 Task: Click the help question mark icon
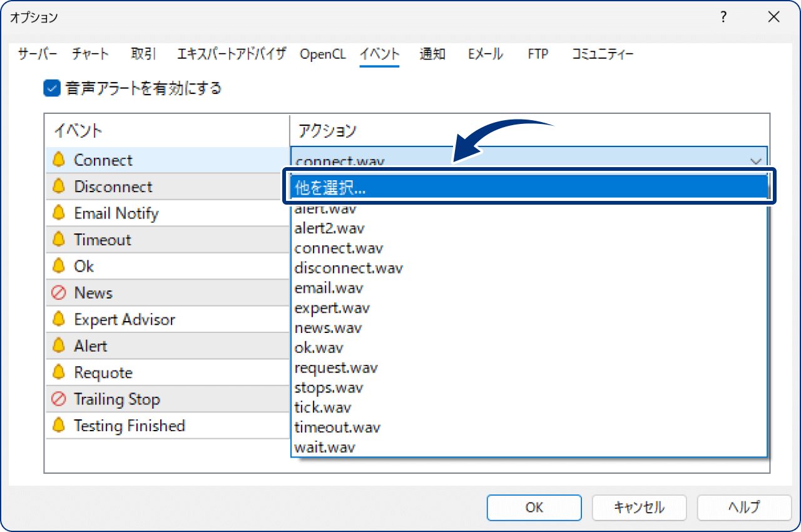pyautogui.click(x=723, y=18)
